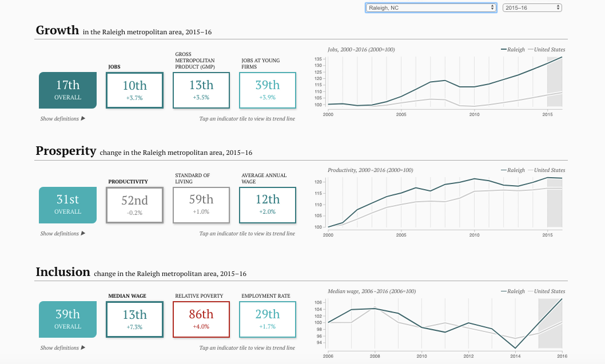Select the Gross Metropolitan Product 13th tile

click(201, 90)
